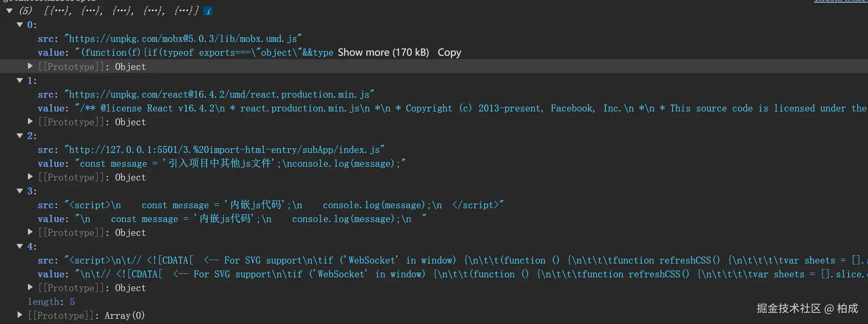
Task: Expand [[Prototype]] Object under item 3
Action: pos(30,232)
